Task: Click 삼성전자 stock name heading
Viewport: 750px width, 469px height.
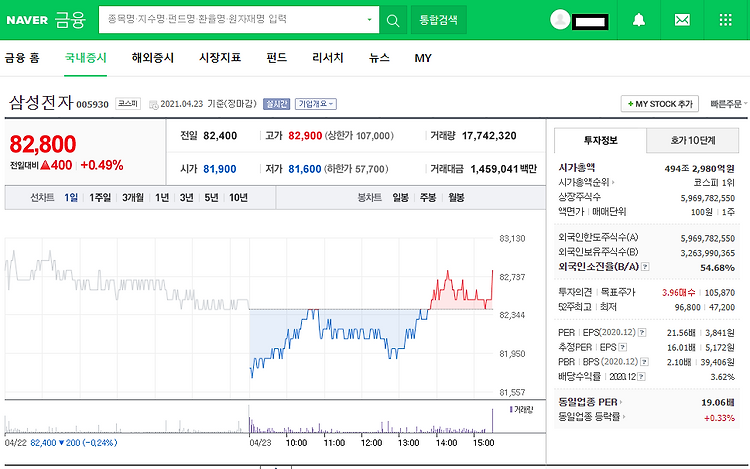Action: click(41, 102)
